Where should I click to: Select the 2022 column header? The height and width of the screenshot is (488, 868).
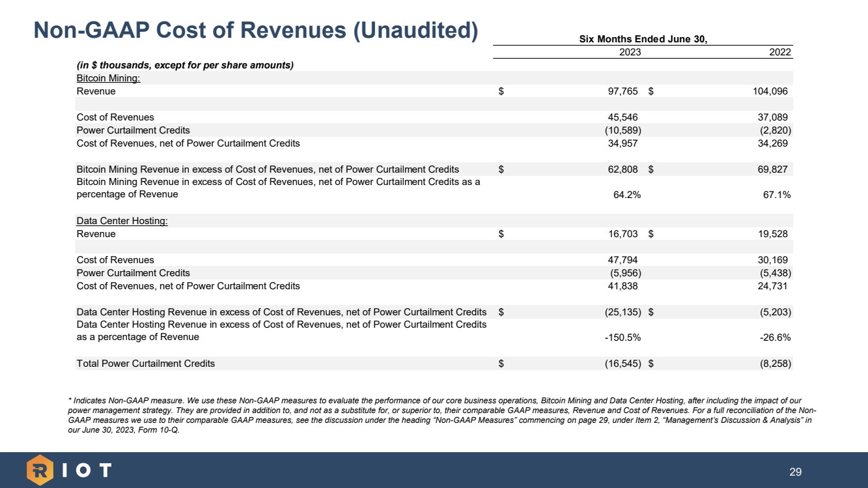(x=780, y=52)
